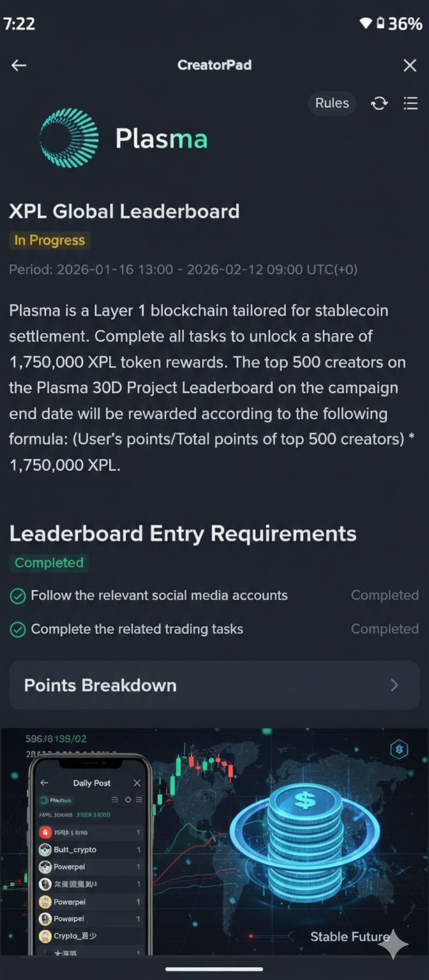Tap the In Progress status badge
Viewport: 429px width, 980px height.
50,241
